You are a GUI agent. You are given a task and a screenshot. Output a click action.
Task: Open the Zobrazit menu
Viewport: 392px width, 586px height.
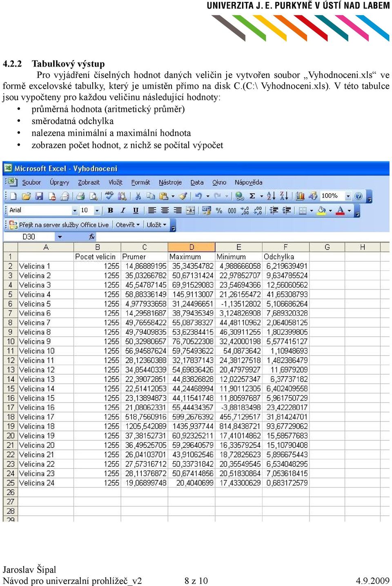point(89,183)
